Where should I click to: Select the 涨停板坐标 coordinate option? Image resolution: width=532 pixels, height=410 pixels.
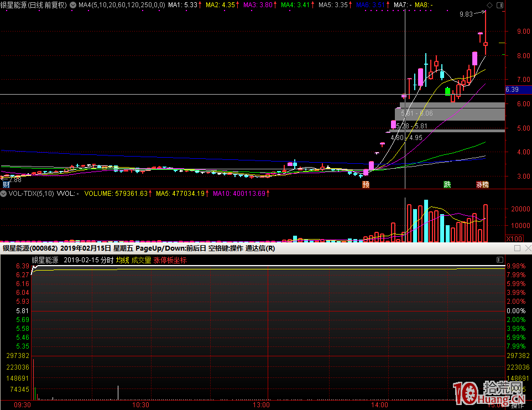pos(170,260)
